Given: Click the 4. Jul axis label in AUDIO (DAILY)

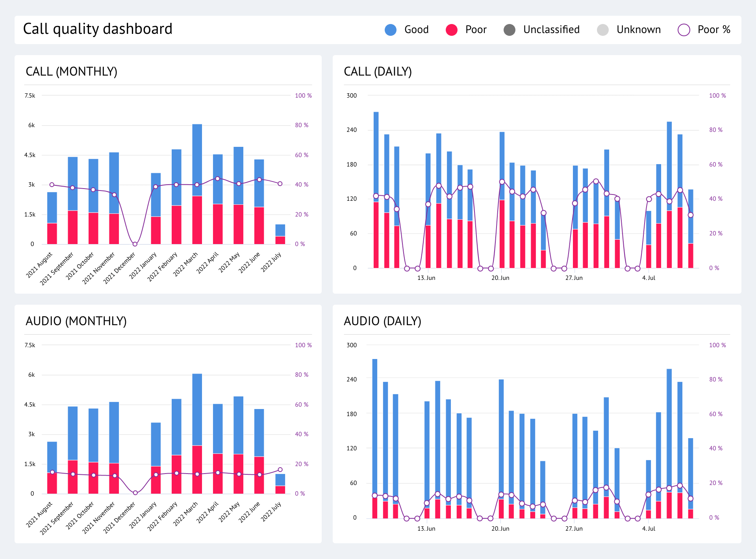Looking at the screenshot, I should pos(649,528).
